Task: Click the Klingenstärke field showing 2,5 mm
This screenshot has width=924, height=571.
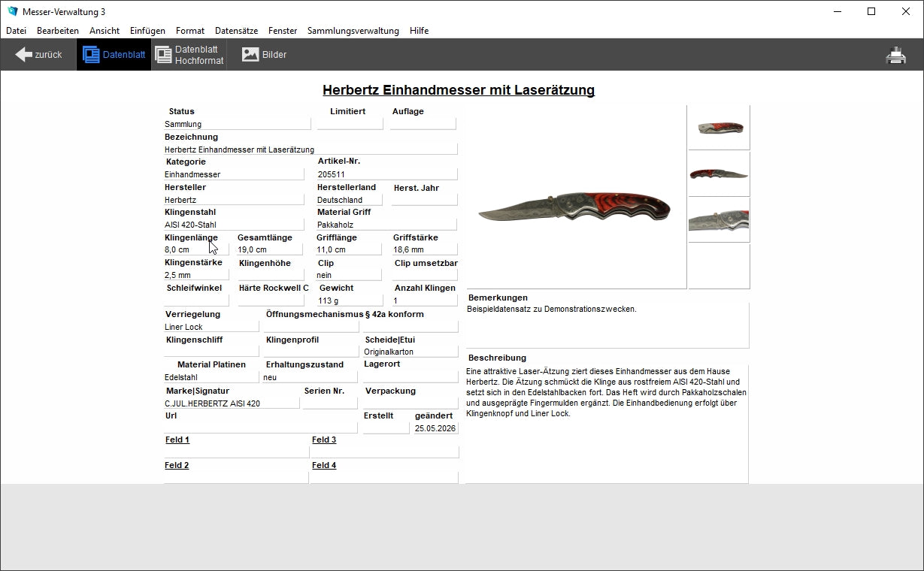Action: click(196, 275)
